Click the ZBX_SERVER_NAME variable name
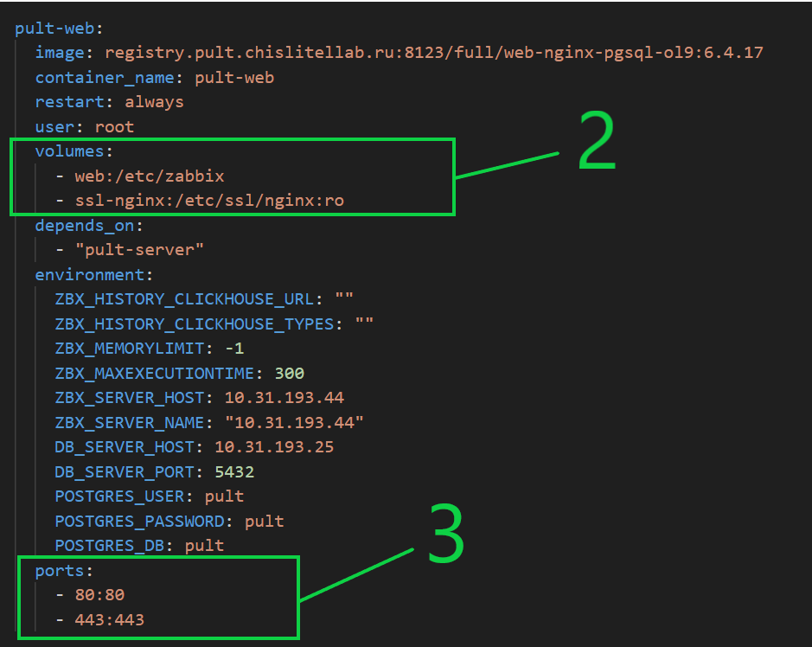Image resolution: width=812 pixels, height=647 pixels. click(x=130, y=423)
